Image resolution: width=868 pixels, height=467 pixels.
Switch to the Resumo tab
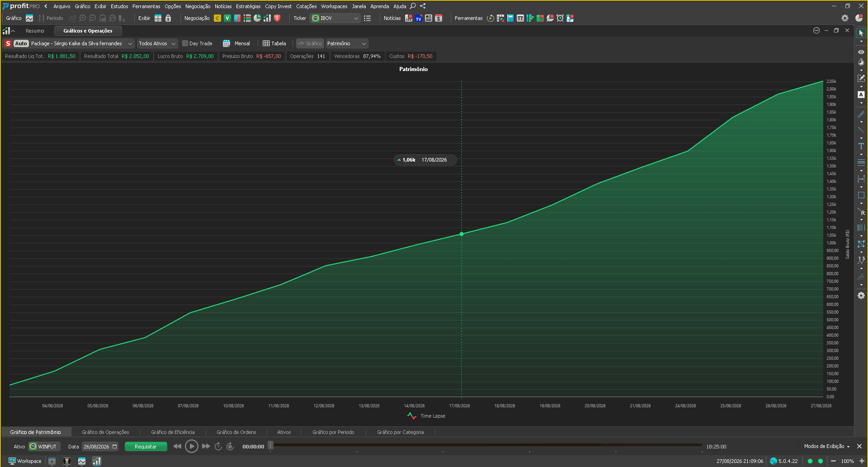35,31
